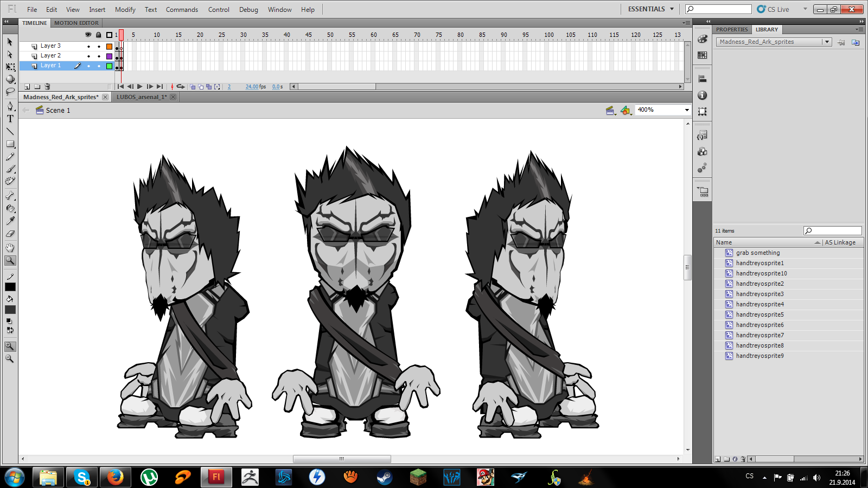Open the fill color swatch
The width and height of the screenshot is (868, 488).
point(10,310)
